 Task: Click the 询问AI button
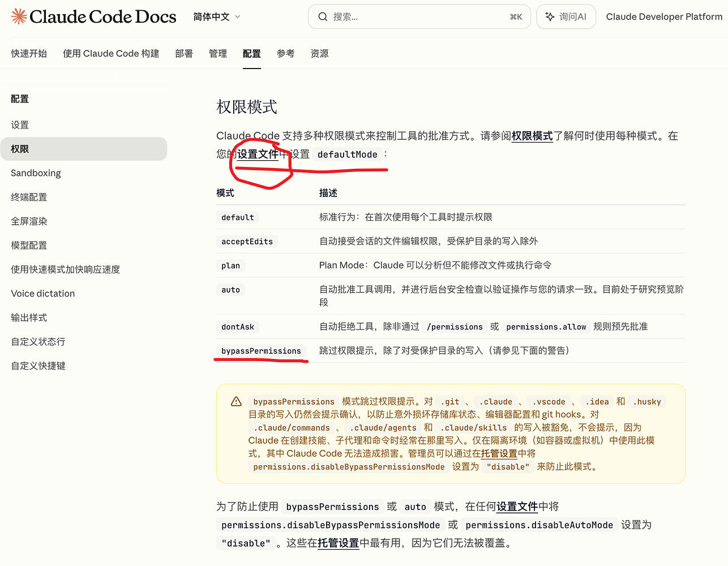tap(566, 17)
